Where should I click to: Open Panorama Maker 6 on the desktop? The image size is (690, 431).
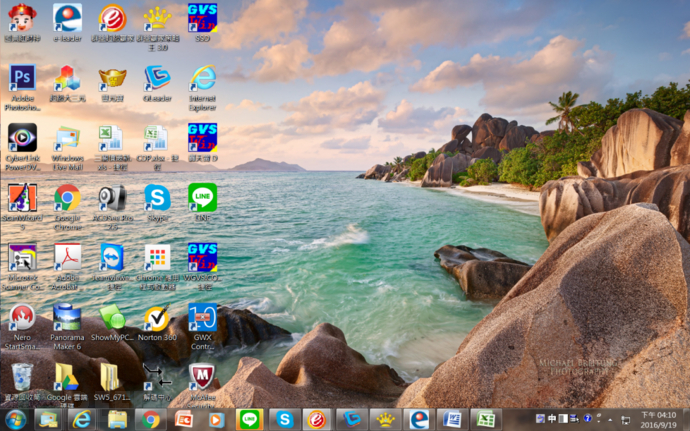point(67,318)
